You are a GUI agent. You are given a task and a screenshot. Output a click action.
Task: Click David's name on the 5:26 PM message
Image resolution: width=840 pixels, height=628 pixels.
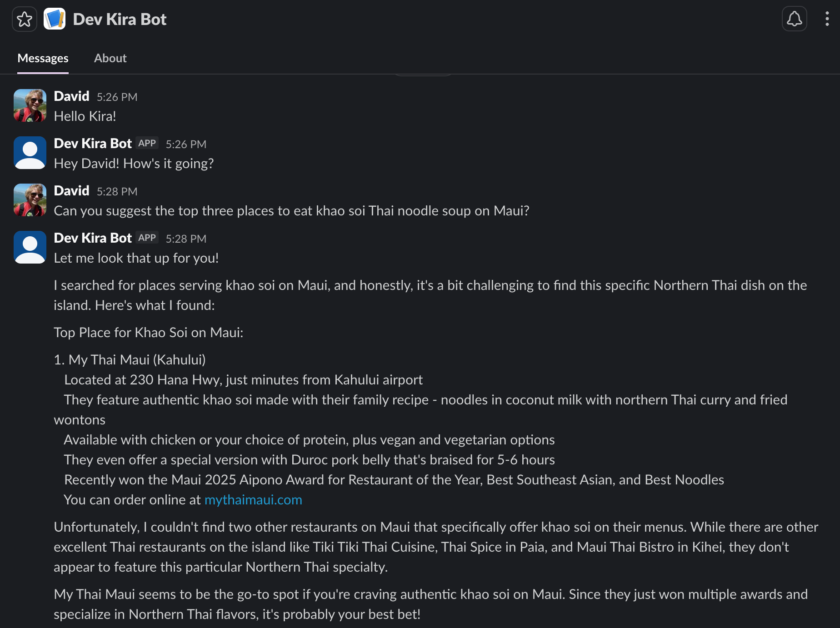tap(71, 96)
